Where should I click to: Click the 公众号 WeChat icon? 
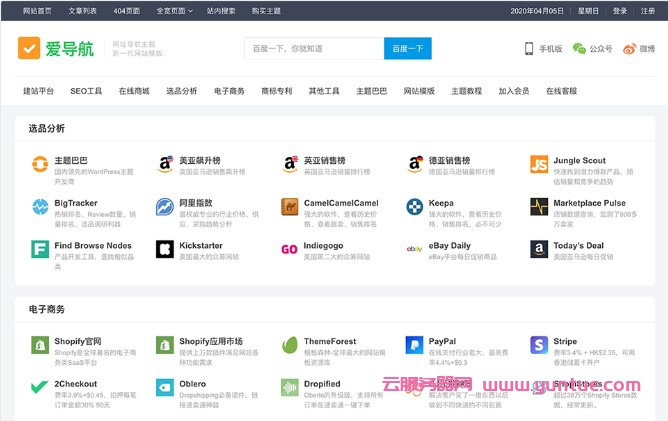tap(579, 48)
